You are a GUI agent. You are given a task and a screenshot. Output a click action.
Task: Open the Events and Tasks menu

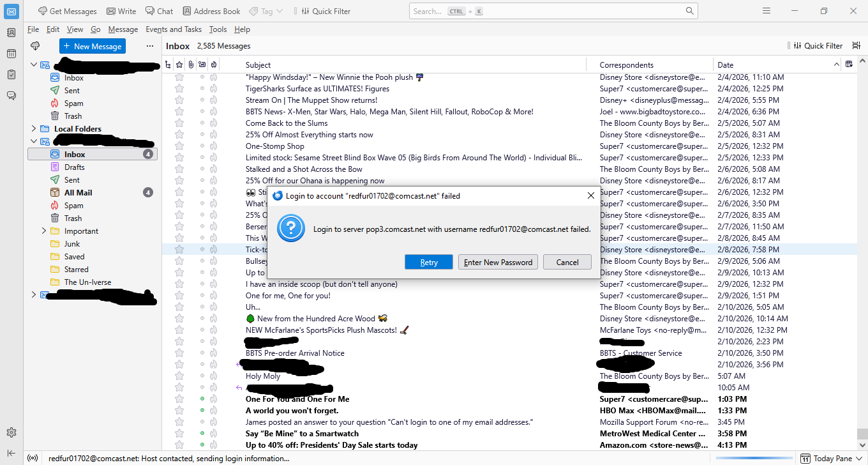click(173, 29)
